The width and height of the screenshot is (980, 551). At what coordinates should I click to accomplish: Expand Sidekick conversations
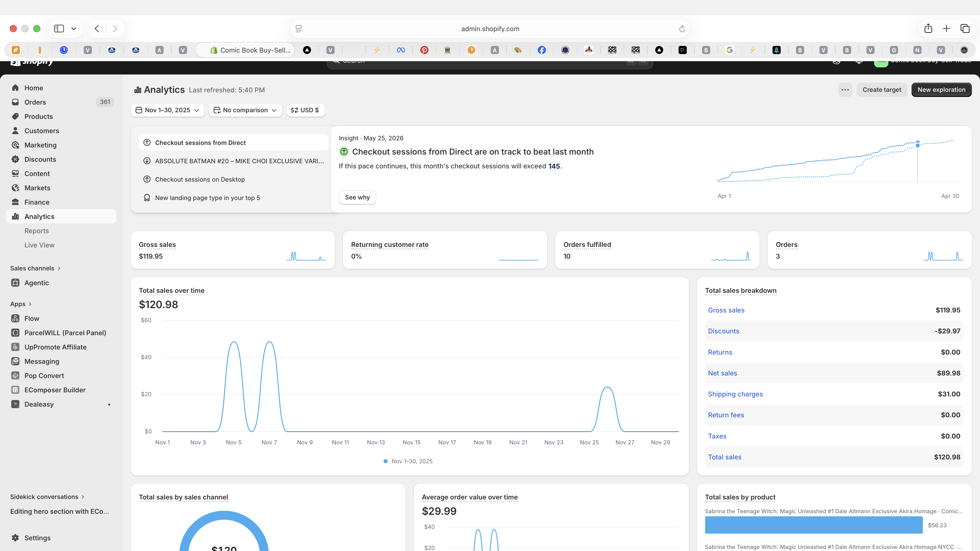click(x=47, y=497)
